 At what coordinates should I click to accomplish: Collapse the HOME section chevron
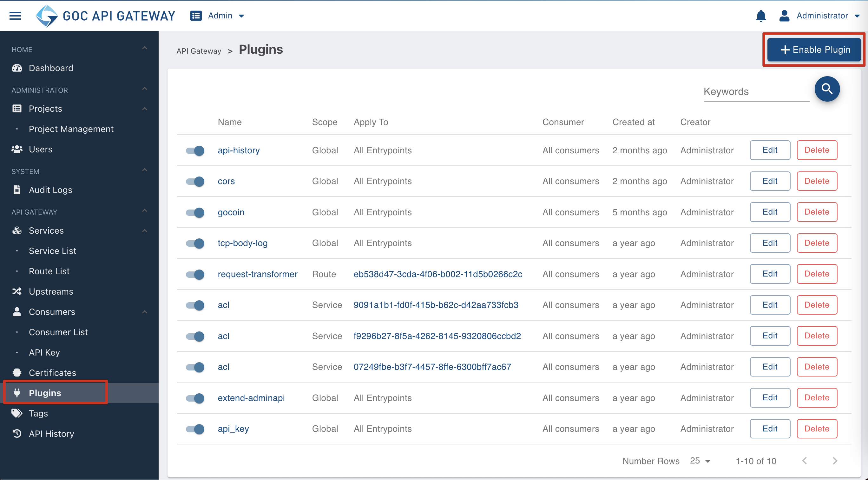tap(145, 48)
